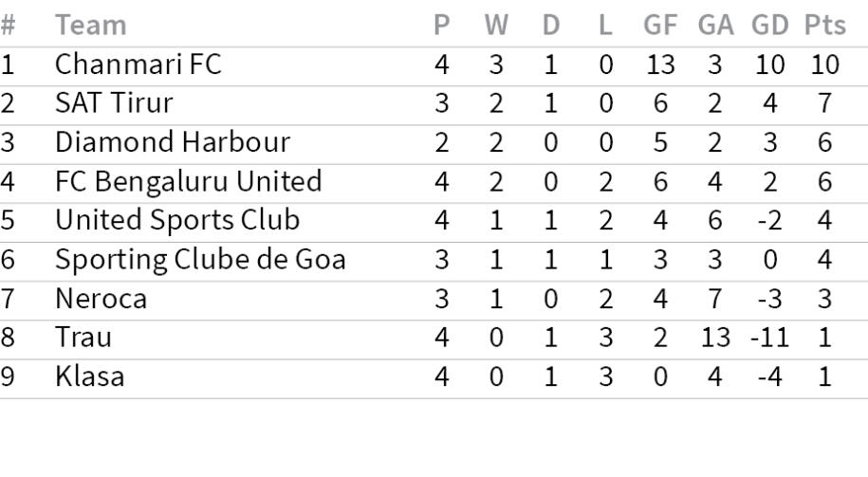The width and height of the screenshot is (868, 477).
Task: Click FC Bengaluru United team name
Action: (x=189, y=181)
